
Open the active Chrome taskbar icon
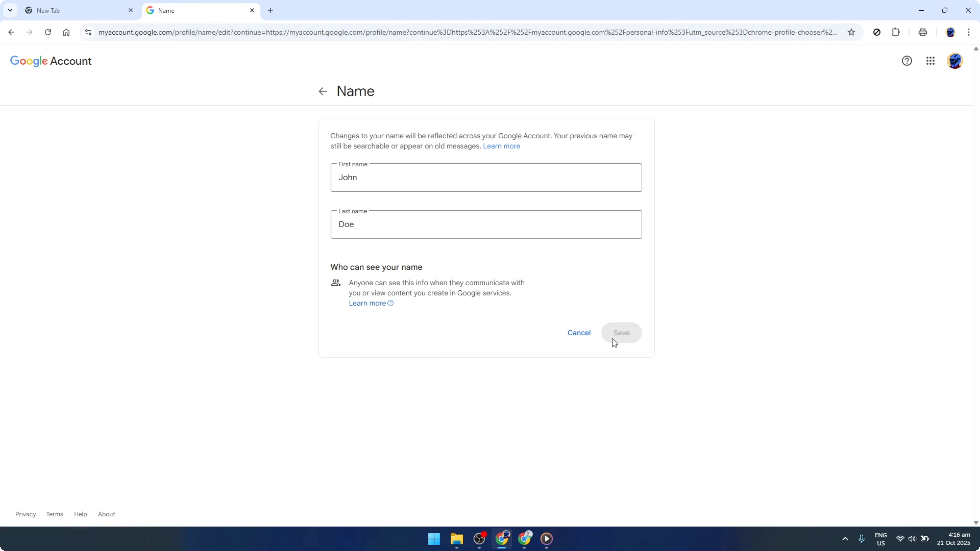tap(502, 538)
